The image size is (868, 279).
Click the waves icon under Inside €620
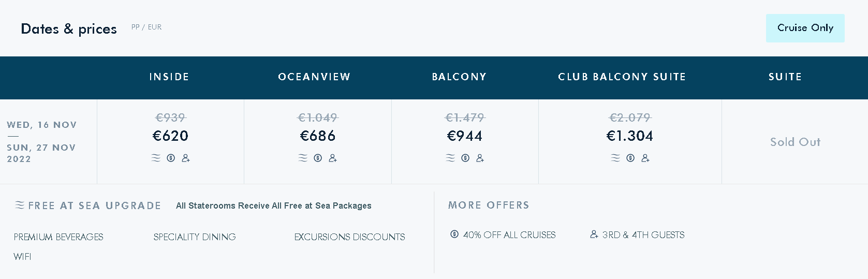(156, 158)
